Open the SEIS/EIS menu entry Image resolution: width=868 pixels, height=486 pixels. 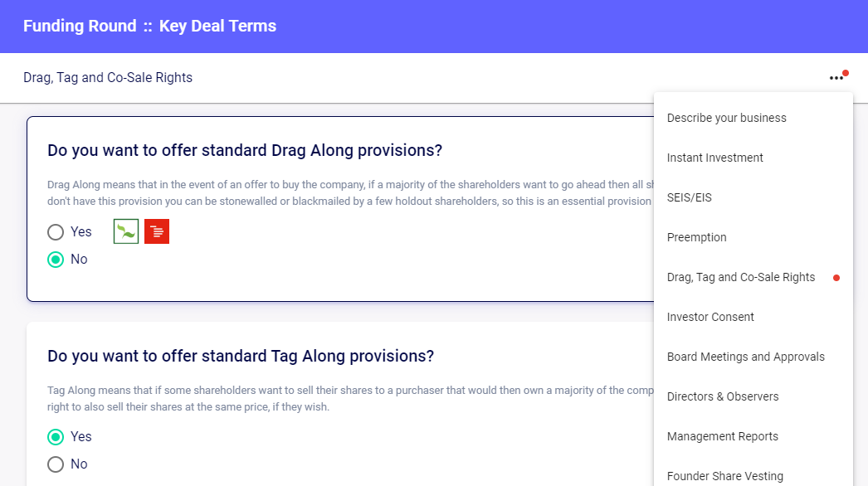click(x=689, y=197)
